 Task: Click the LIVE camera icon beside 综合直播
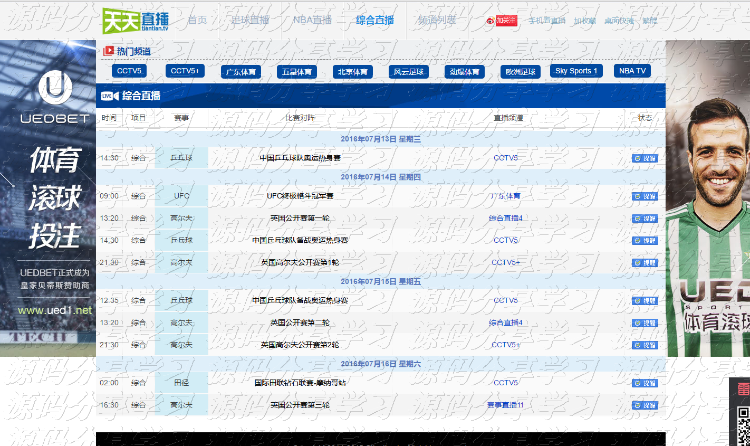[x=110, y=96]
